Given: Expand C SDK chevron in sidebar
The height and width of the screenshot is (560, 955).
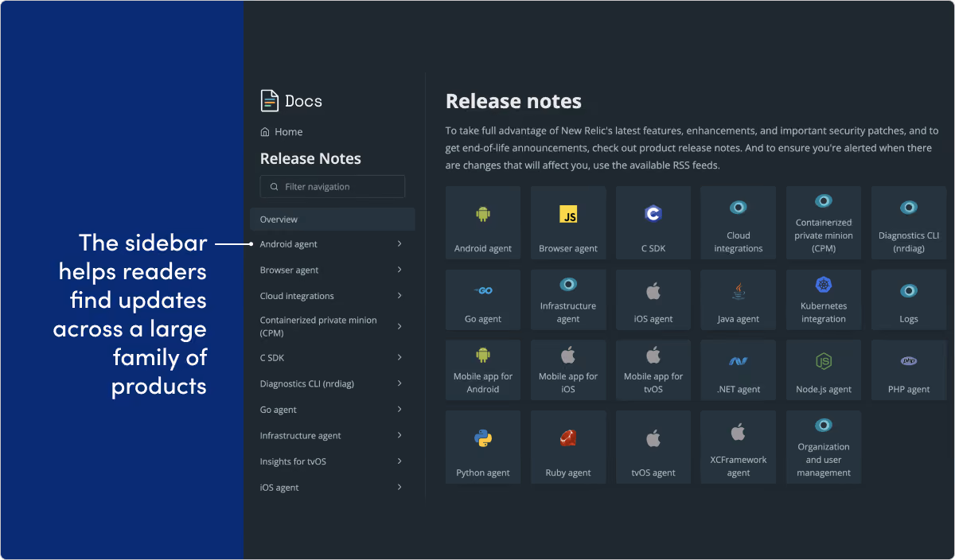Looking at the screenshot, I should [400, 357].
